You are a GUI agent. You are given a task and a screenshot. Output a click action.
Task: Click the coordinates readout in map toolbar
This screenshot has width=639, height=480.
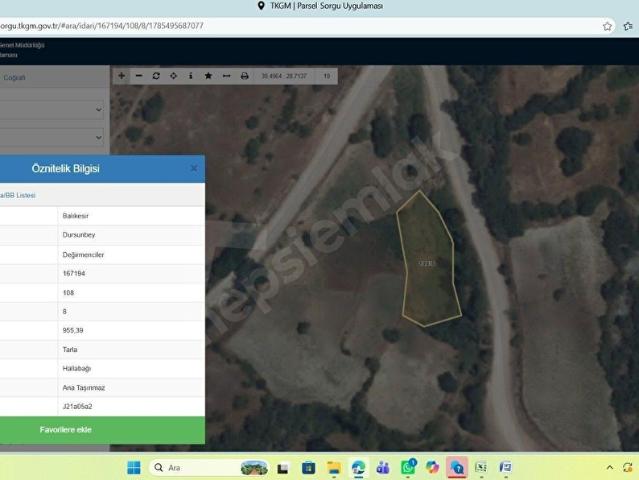(284, 76)
